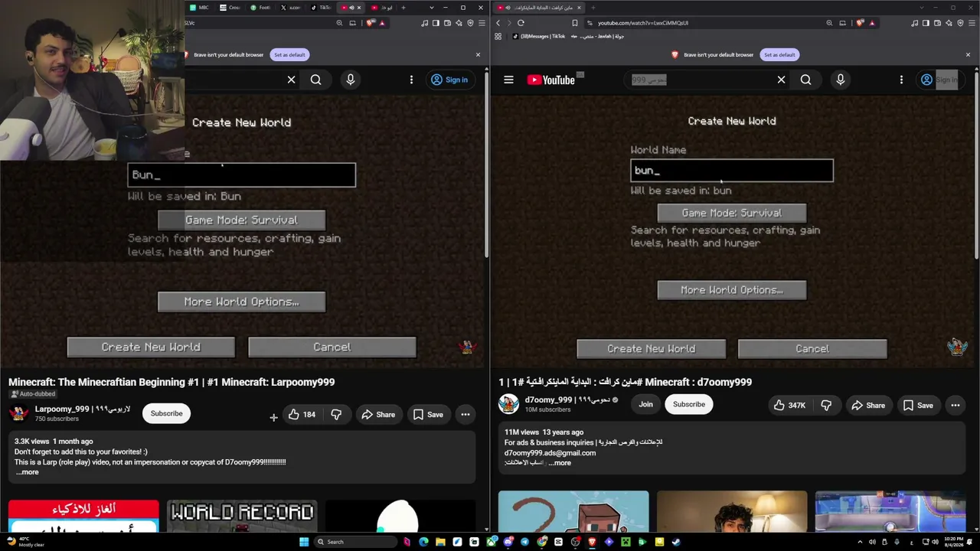Screen dimensions: 980x551
Task: Share the d7oomy999 video
Action: [x=868, y=406]
